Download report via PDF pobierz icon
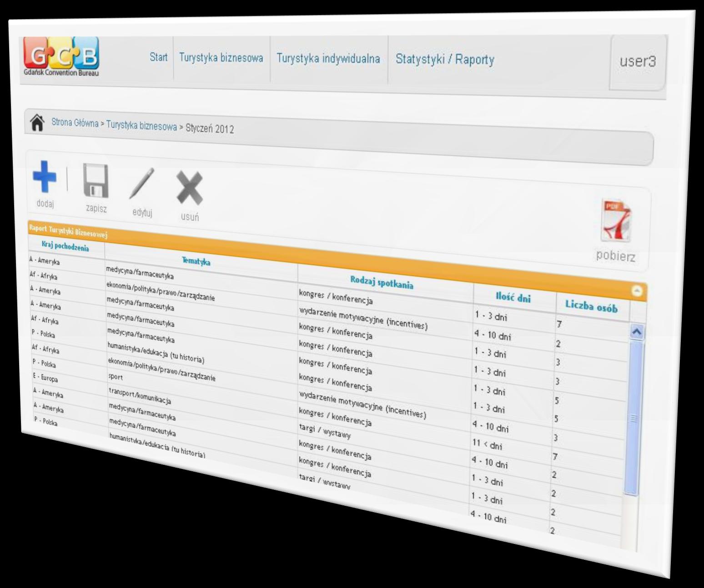This screenshot has height=588, width=704. [x=616, y=221]
